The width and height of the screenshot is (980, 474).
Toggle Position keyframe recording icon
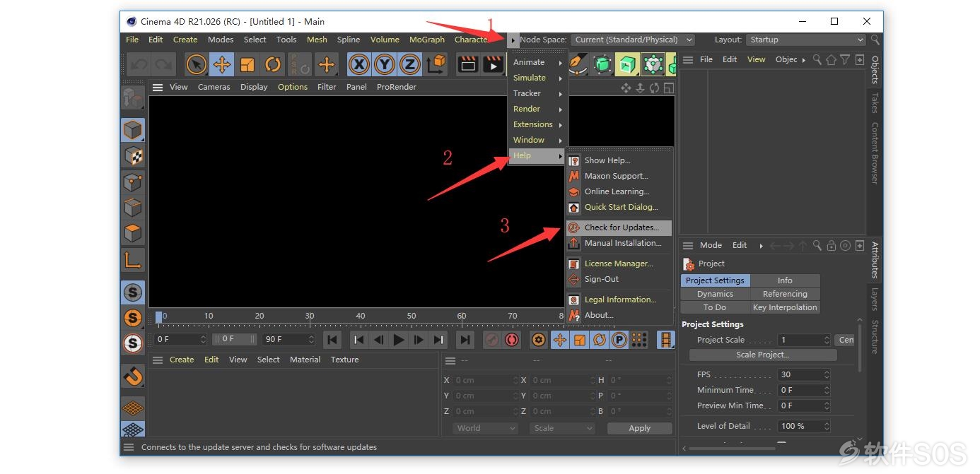pos(559,340)
